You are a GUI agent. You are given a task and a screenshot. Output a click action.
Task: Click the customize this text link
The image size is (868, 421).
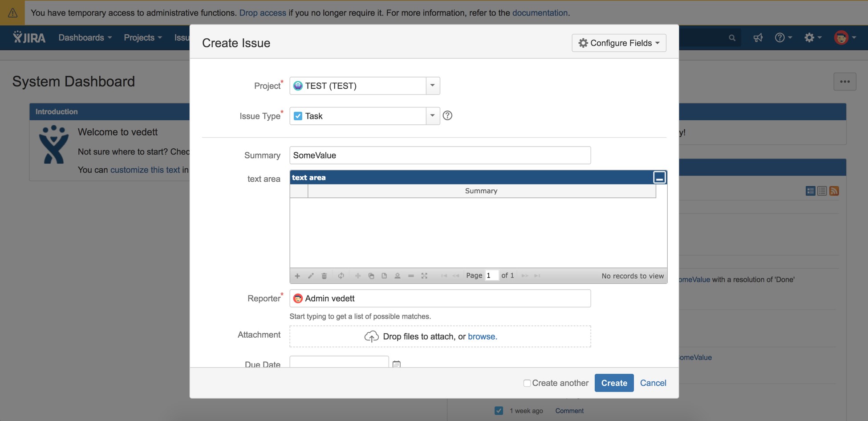coord(145,170)
